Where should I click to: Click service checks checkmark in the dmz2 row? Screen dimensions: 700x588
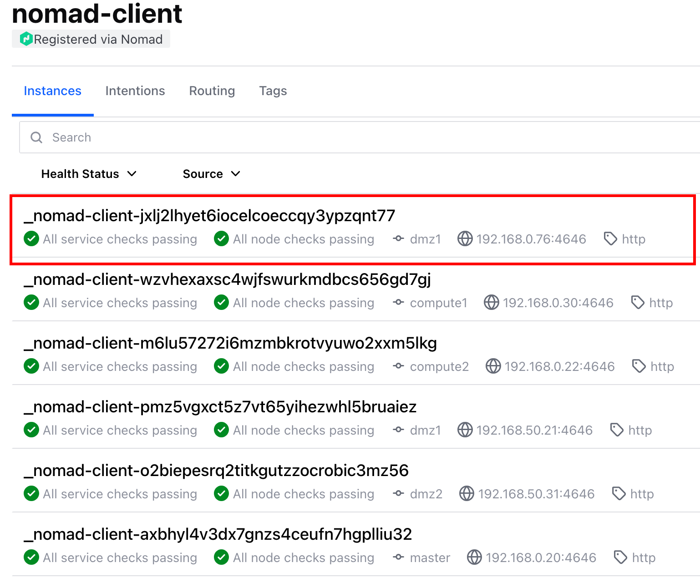(31, 494)
